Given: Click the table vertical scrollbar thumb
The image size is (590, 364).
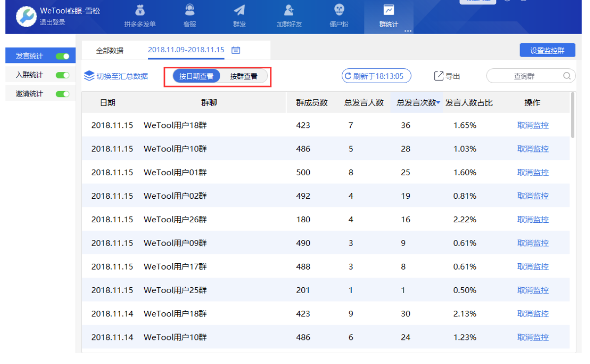Looking at the screenshot, I should coord(573,115).
